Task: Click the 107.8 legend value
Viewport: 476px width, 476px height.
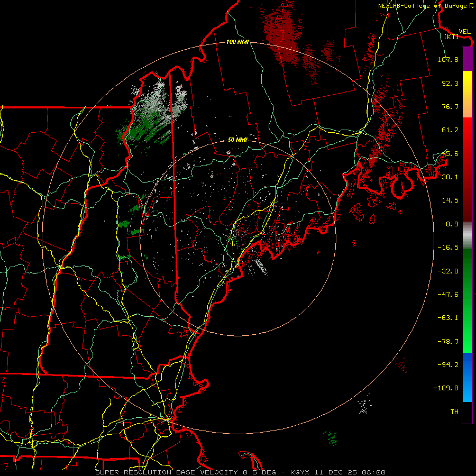Action: point(448,59)
